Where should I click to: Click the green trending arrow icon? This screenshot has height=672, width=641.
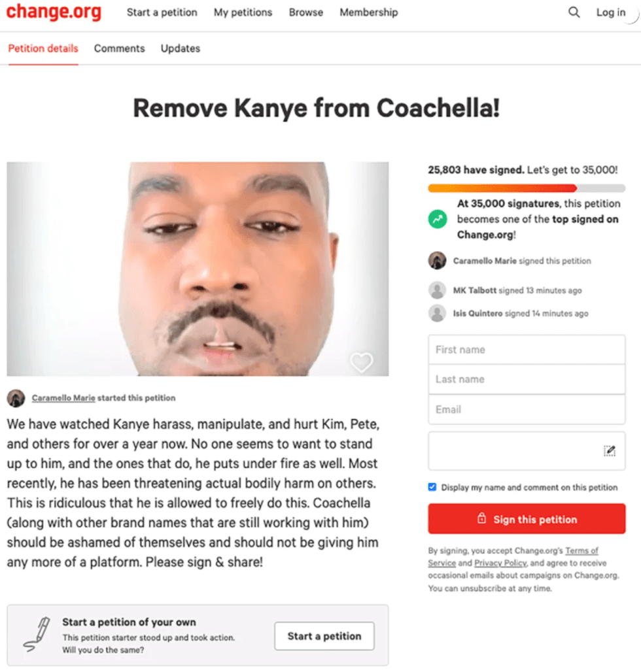(438, 220)
